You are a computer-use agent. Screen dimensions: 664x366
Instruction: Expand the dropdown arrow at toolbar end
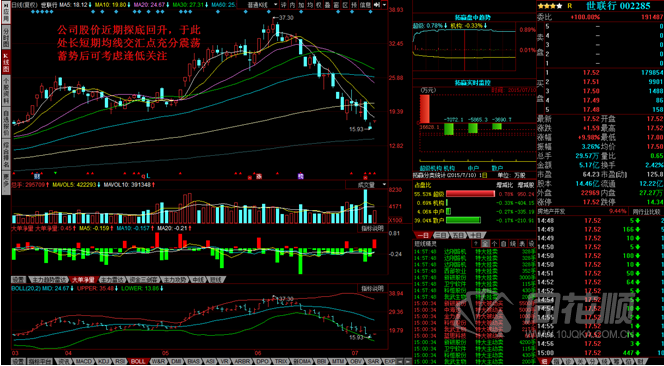click(384, 4)
